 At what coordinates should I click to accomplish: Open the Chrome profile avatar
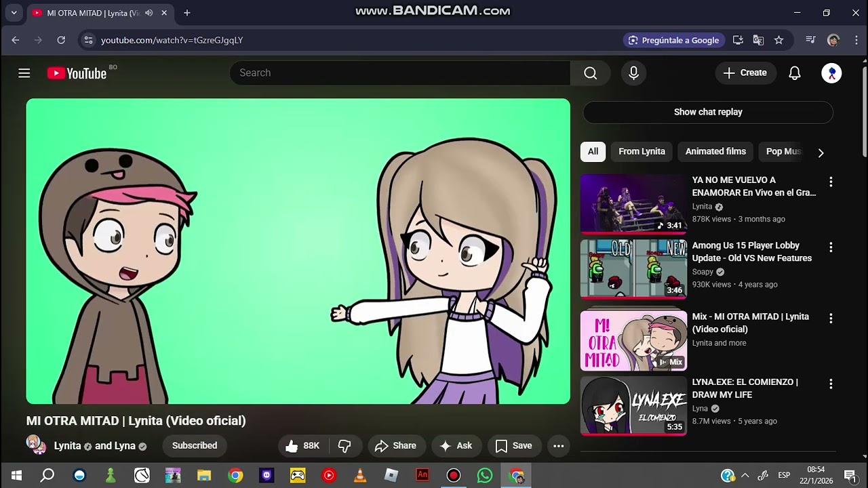pyautogui.click(x=833, y=40)
